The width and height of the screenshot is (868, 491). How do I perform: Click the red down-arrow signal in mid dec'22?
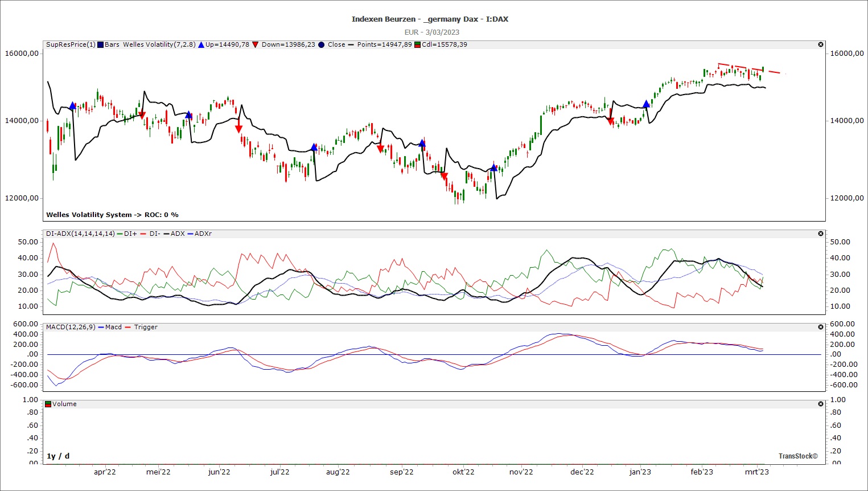coord(611,121)
